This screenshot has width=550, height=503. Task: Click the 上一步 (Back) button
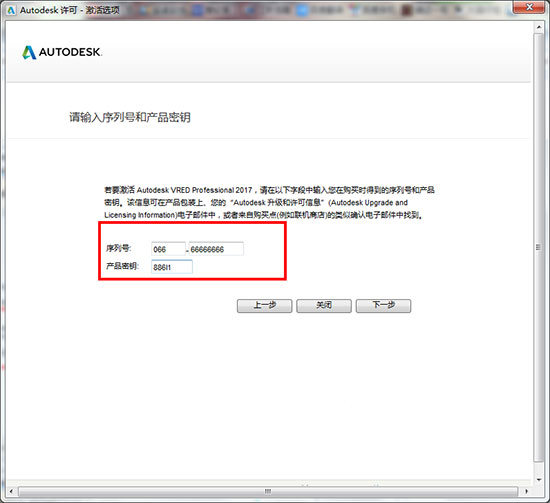[x=264, y=306]
